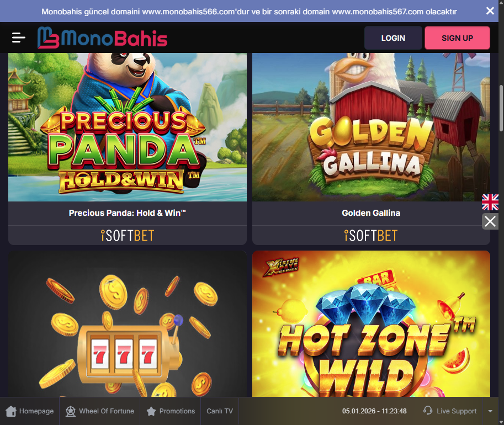Image resolution: width=504 pixels, height=425 pixels.
Task: Open the hamburger menu icon
Action: 18,38
